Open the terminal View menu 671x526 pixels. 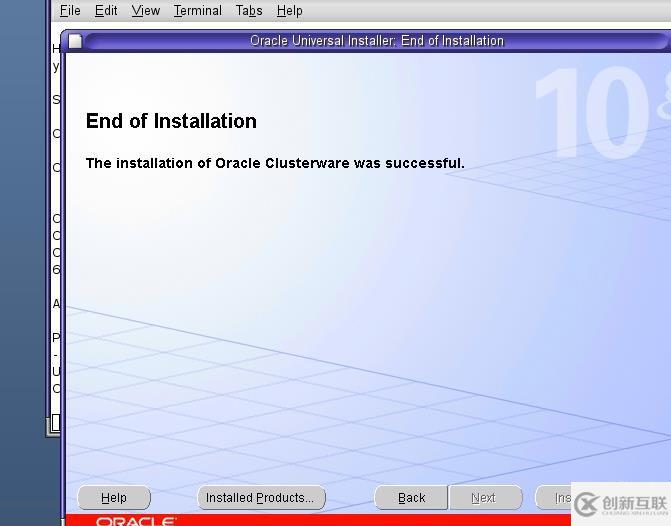pos(145,10)
